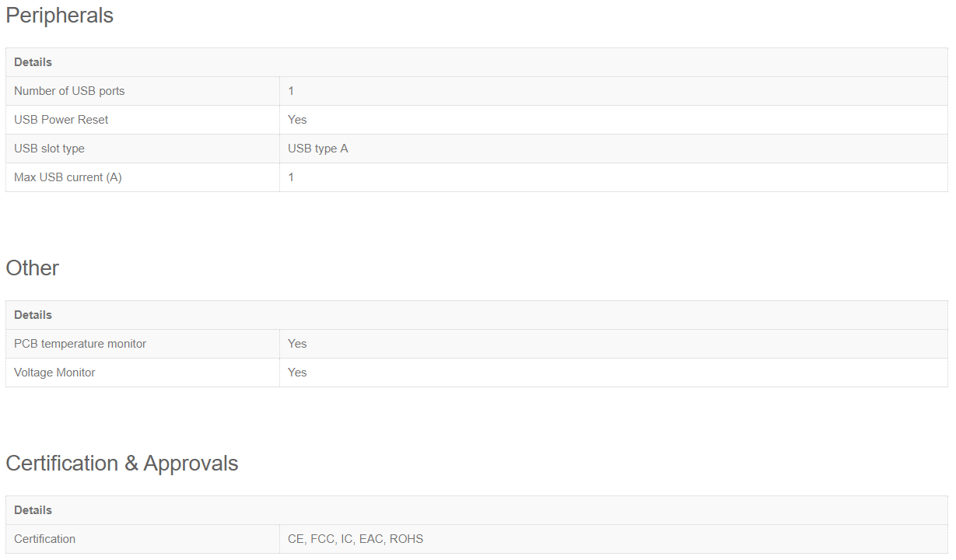
Task: Click the value 1 for Max USB current
Action: click(x=291, y=177)
